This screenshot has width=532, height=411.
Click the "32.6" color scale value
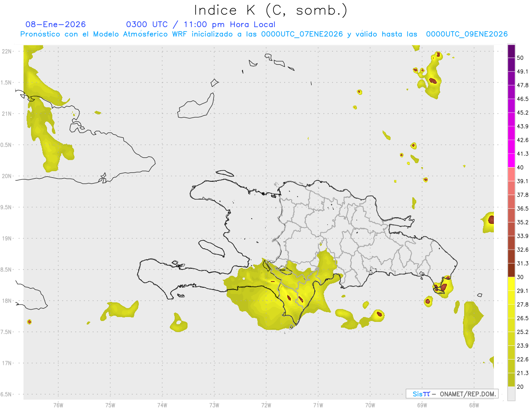tap(523, 250)
